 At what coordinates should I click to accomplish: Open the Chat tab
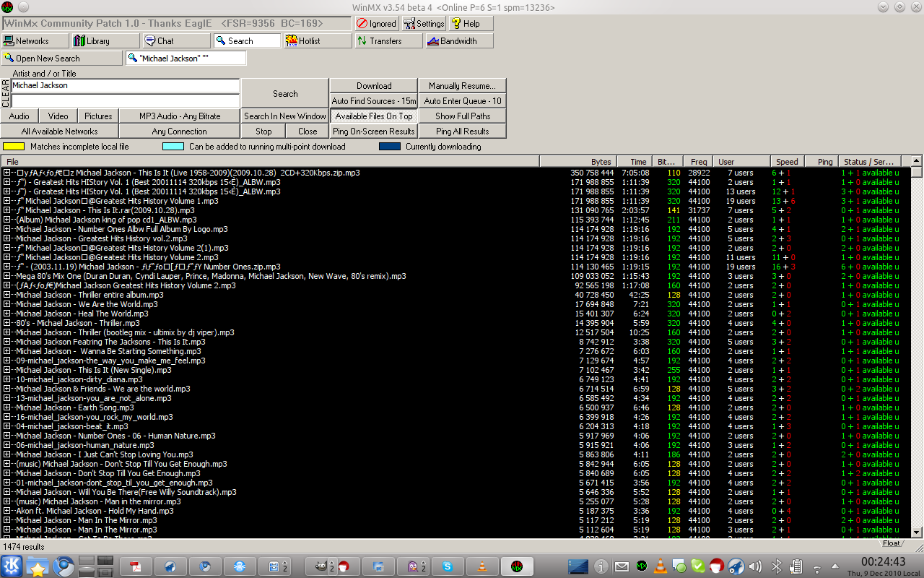coord(176,41)
